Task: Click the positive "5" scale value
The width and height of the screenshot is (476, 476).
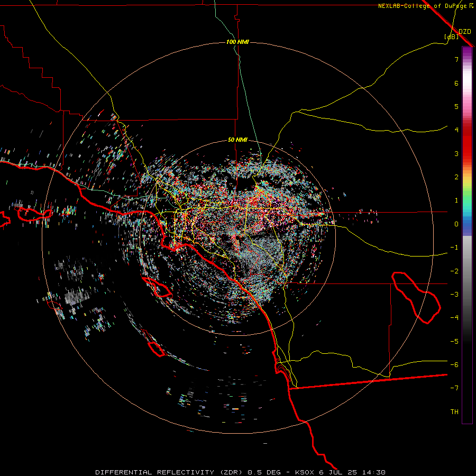Action: (x=456, y=106)
